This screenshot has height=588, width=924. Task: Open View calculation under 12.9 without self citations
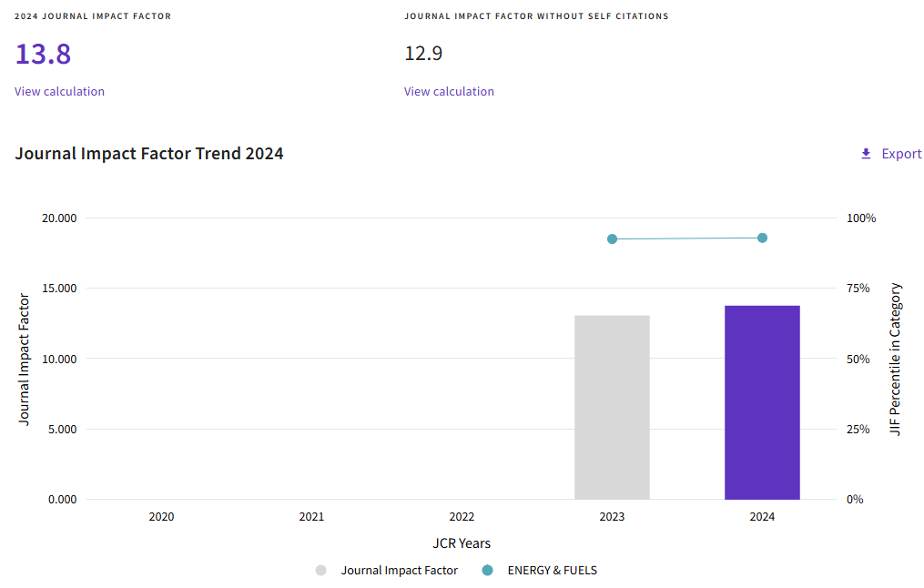pyautogui.click(x=449, y=91)
